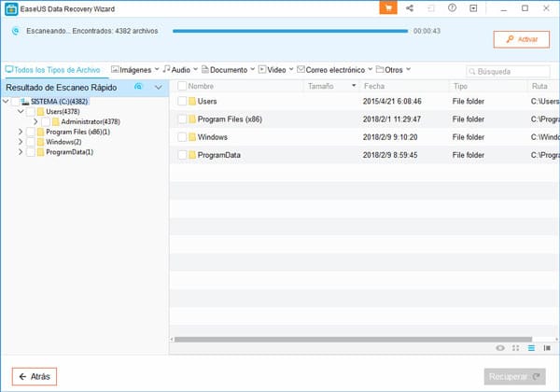Click the Búsqueda search field
The height and width of the screenshot is (392, 560).
508,72
